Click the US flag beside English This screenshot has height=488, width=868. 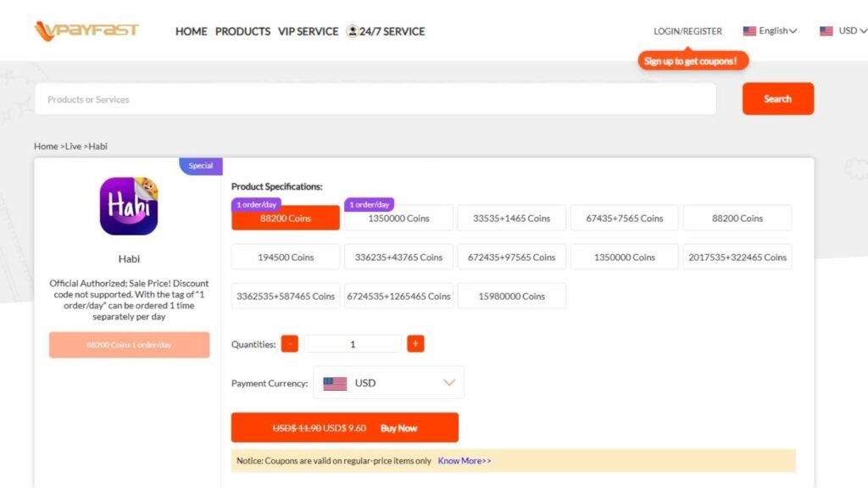(749, 30)
